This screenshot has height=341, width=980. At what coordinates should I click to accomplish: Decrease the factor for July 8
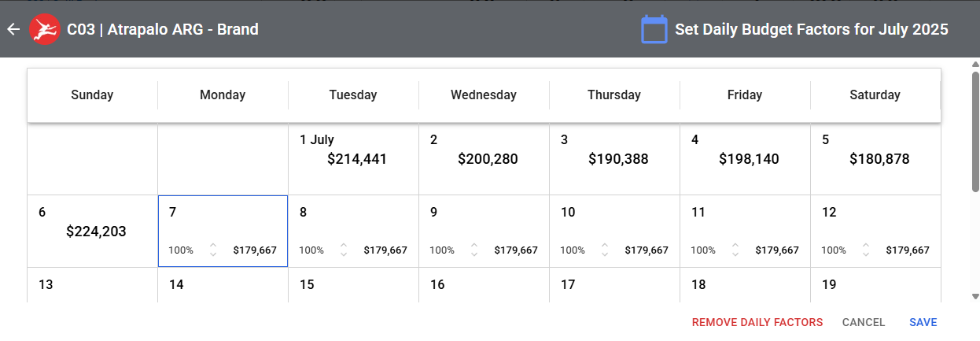click(x=343, y=254)
